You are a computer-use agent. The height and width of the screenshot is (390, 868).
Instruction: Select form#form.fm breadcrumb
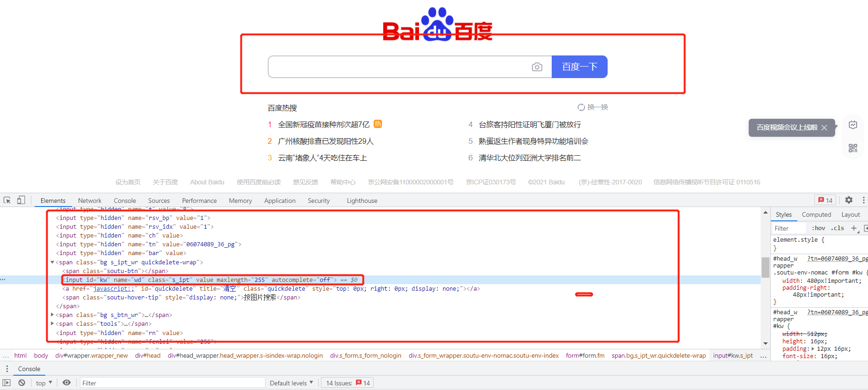click(x=585, y=355)
